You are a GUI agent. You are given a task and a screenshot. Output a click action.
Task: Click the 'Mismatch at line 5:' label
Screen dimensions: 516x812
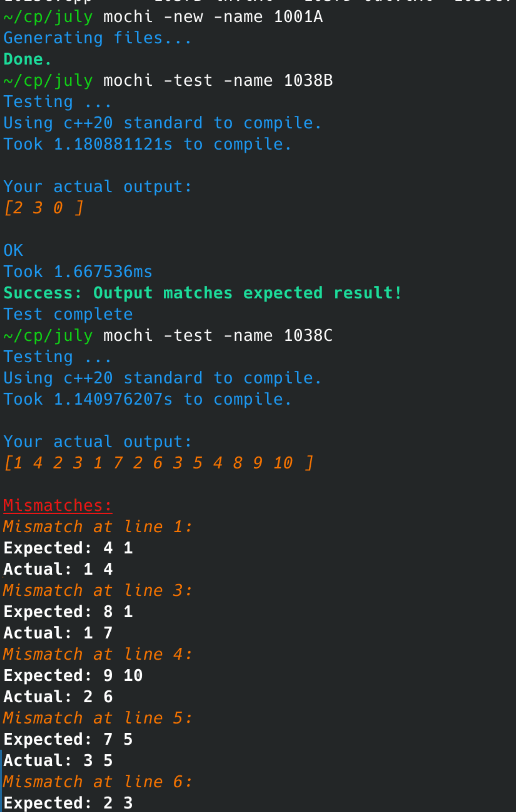click(97, 718)
